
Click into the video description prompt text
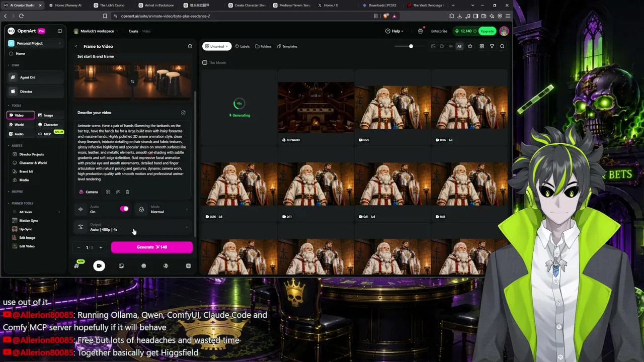(x=132, y=152)
